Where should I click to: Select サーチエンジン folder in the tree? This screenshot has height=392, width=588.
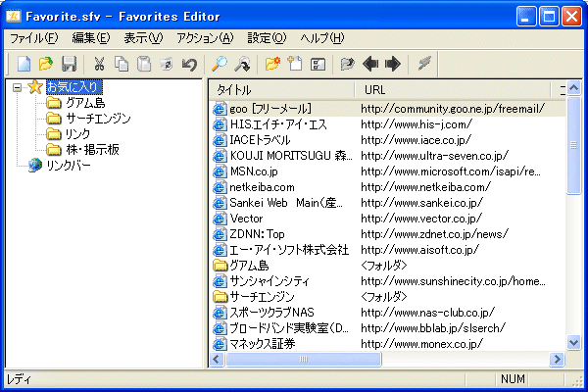[x=98, y=119]
